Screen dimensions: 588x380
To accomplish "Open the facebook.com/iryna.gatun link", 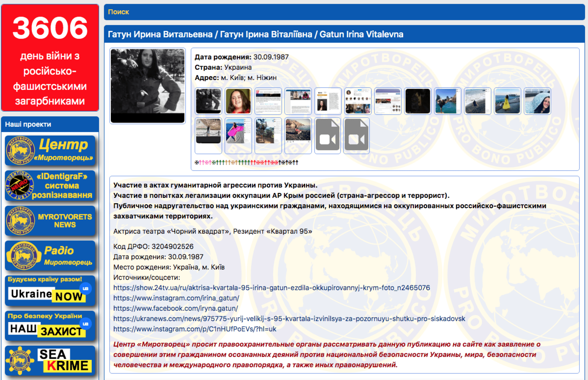I will [176, 308].
